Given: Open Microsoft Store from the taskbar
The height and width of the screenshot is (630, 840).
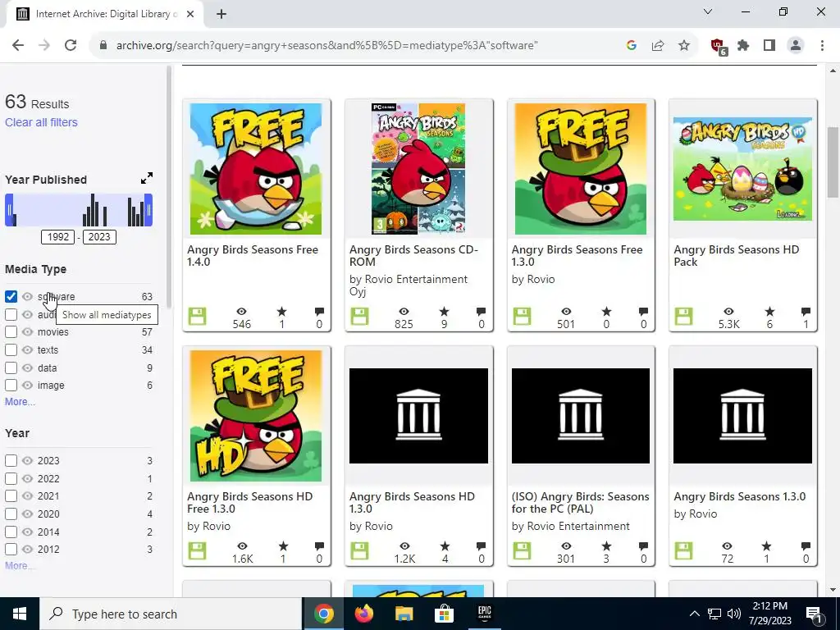Looking at the screenshot, I should pyautogui.click(x=444, y=614).
